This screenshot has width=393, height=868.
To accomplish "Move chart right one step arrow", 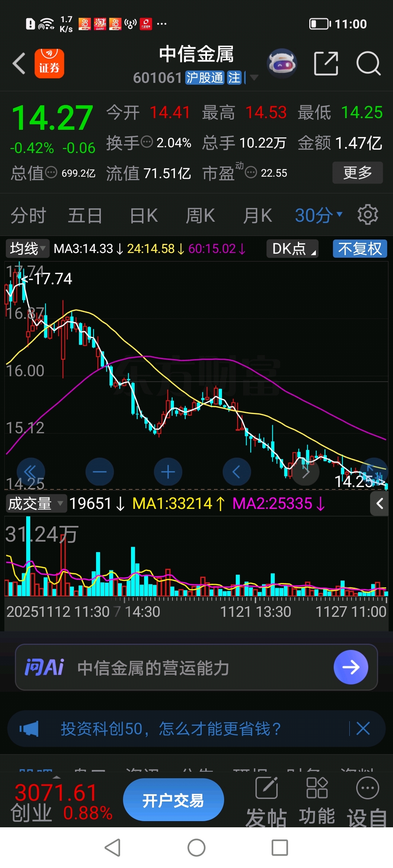I will click(306, 472).
